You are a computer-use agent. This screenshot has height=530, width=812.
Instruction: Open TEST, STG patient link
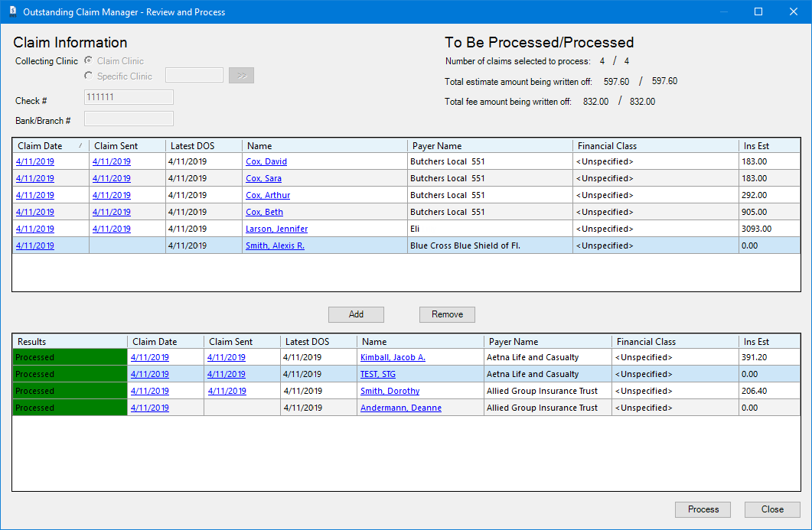coord(377,374)
